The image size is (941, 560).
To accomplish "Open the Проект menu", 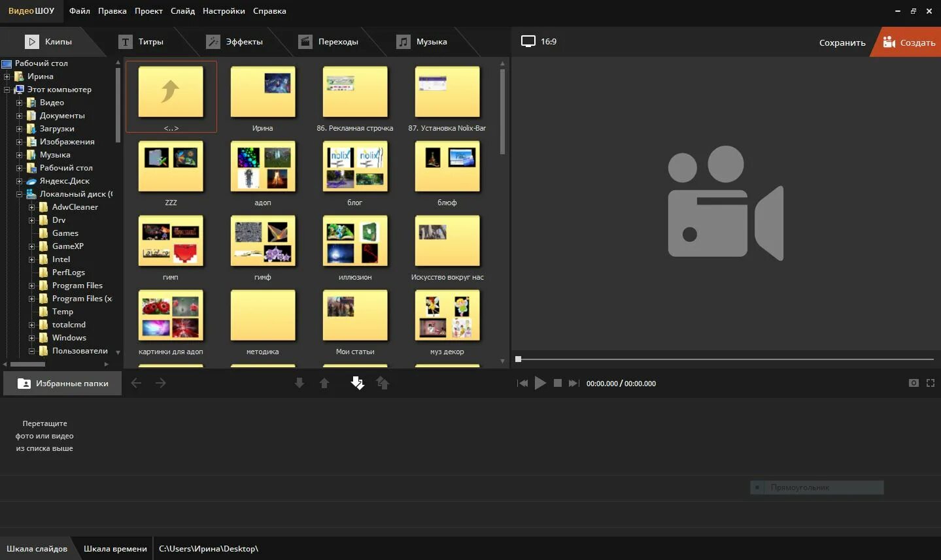I will pos(148,11).
